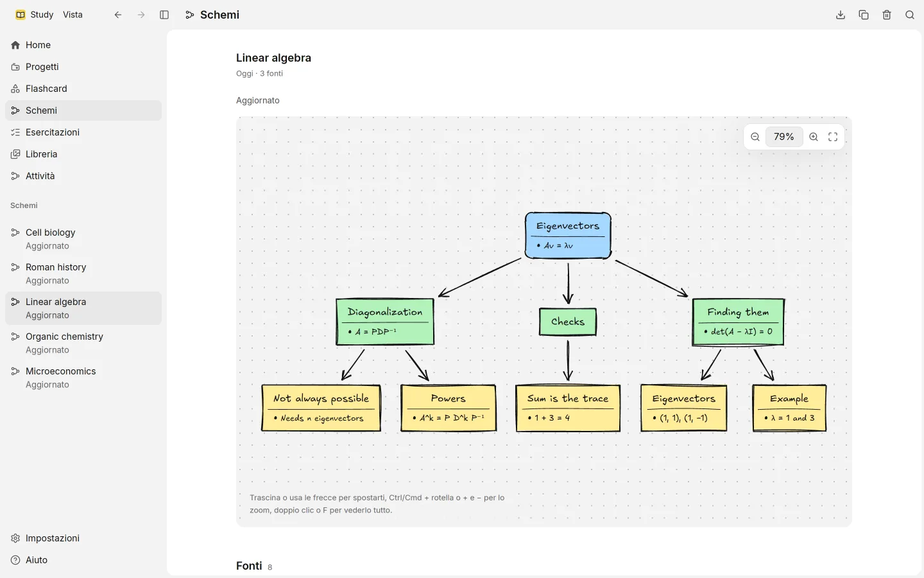Open the Cell biology scheme
This screenshot has height=578, width=924.
(x=83, y=239)
